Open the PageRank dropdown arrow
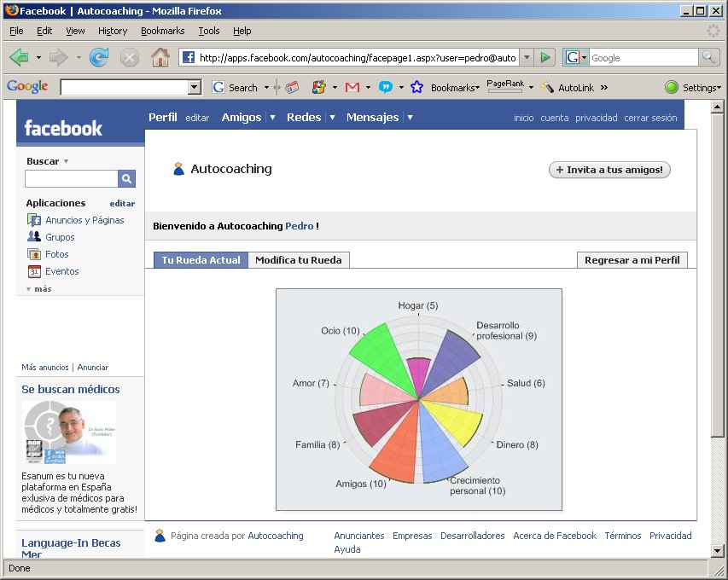 click(531, 87)
